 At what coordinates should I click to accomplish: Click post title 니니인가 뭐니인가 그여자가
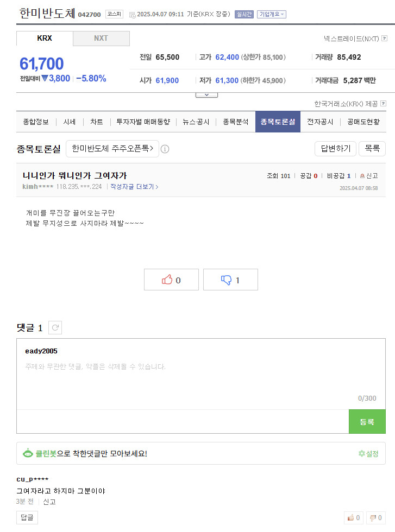pyautogui.click(x=75, y=176)
